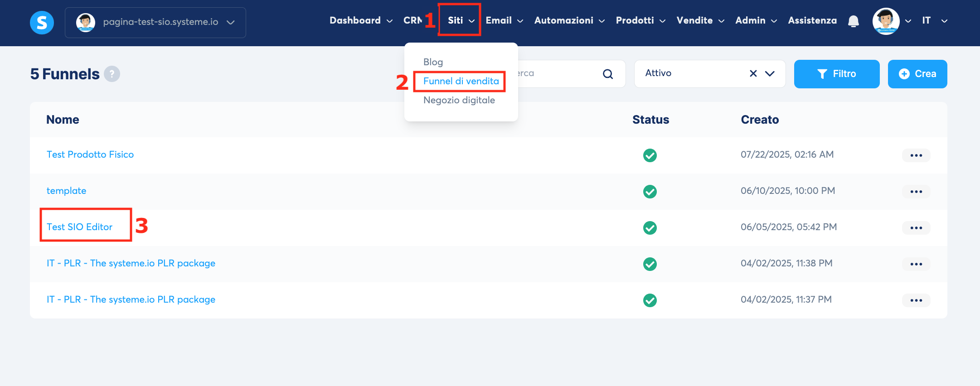Click status checkmark of Test Prodotto Fisico
980x386 pixels.
click(x=650, y=155)
